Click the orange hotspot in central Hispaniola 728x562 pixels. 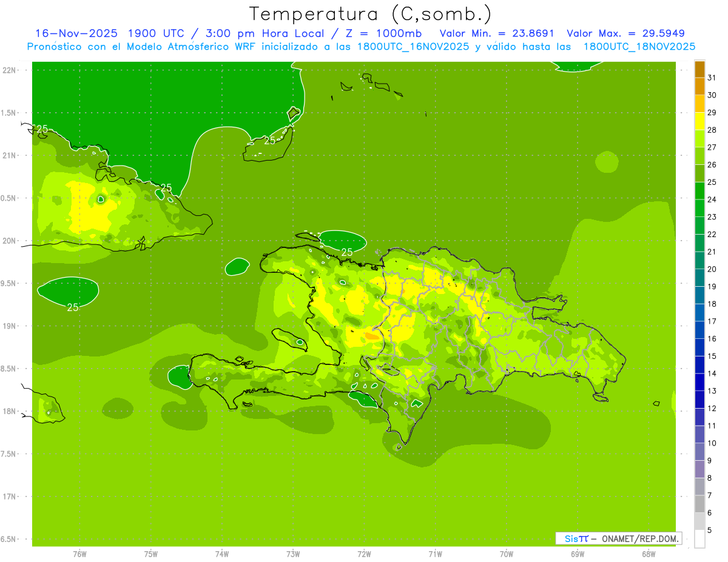[372, 335]
